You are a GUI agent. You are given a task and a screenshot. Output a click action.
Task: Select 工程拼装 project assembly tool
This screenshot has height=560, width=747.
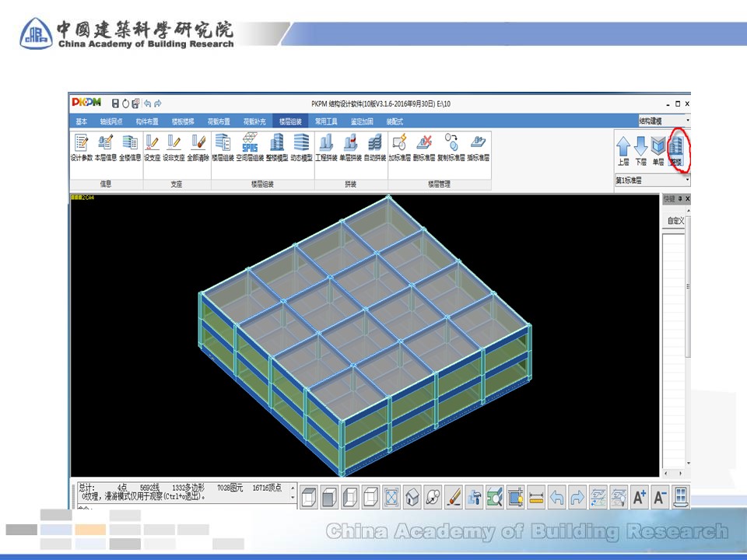coord(326,147)
